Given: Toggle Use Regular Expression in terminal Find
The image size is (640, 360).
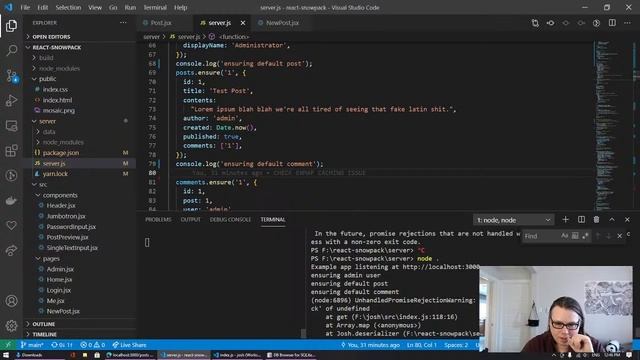Looking at the screenshot, I should [x=585, y=236].
